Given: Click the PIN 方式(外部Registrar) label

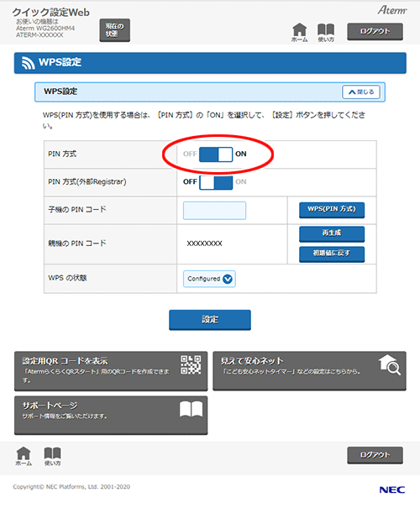Looking at the screenshot, I should pos(87,181).
